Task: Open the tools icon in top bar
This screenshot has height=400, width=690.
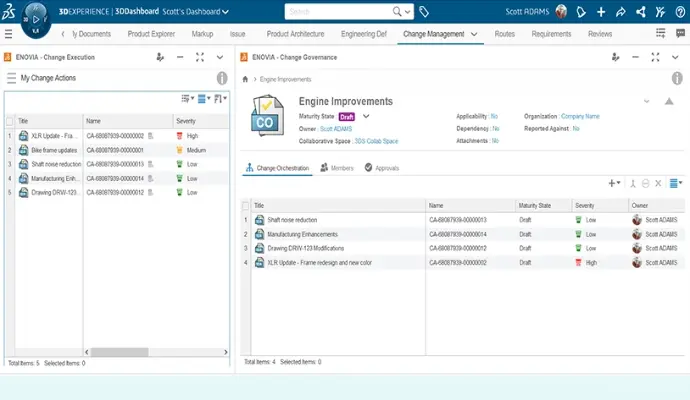Action: point(660,12)
